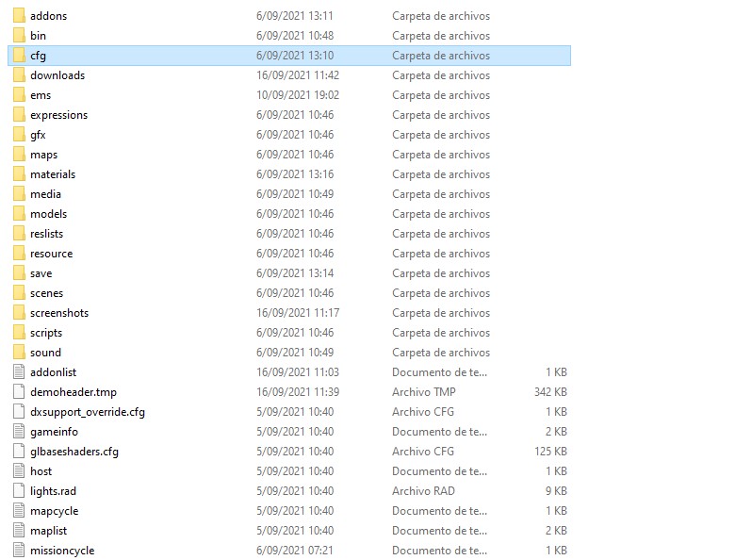Click the date 6/09/2021 07:21 of missioncycle
This screenshot has height=560, width=752.
pyautogui.click(x=295, y=551)
